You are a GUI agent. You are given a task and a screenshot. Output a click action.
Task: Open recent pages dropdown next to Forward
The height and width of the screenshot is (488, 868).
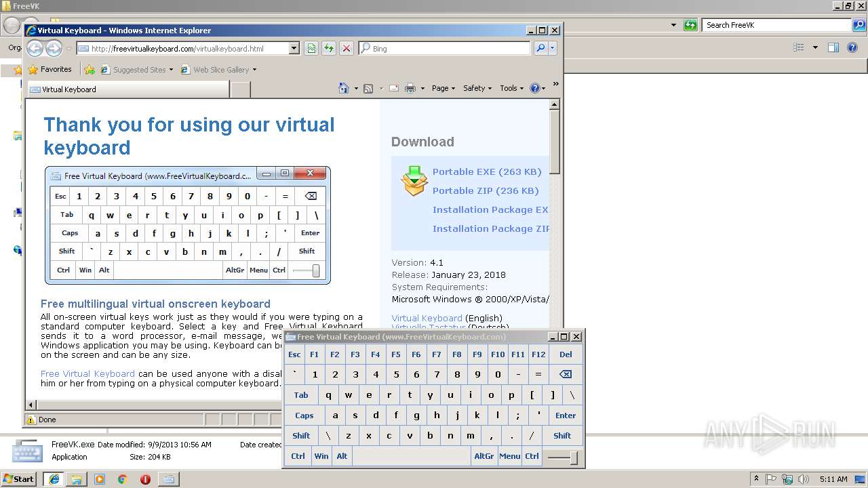point(68,49)
